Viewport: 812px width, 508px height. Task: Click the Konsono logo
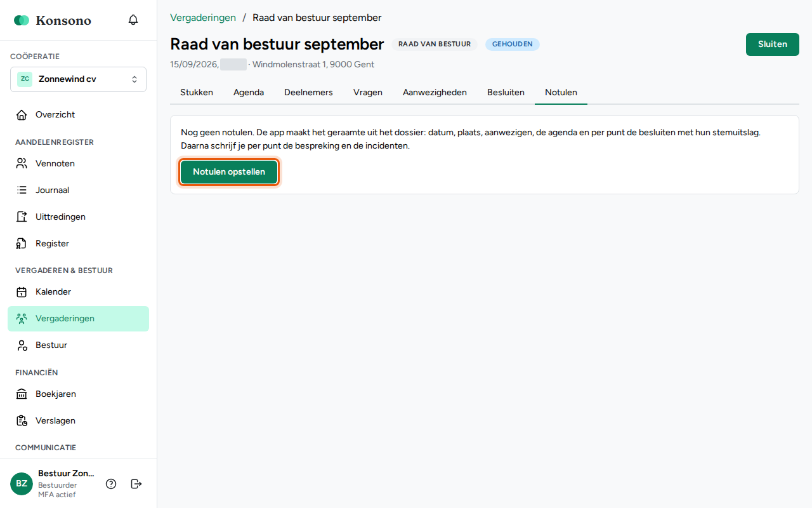click(53, 20)
